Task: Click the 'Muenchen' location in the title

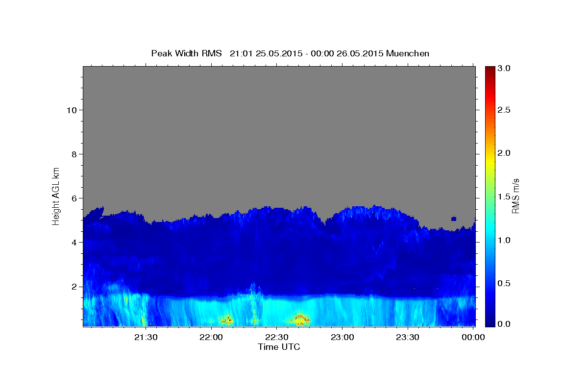Action: (408, 53)
